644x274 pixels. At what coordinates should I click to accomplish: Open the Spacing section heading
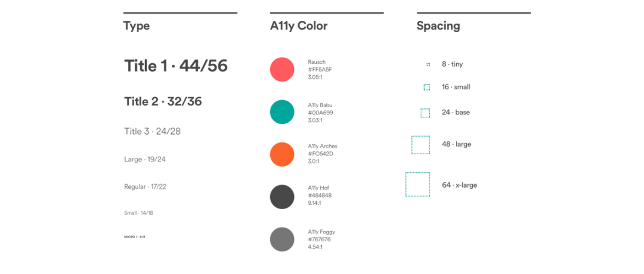coord(438,26)
